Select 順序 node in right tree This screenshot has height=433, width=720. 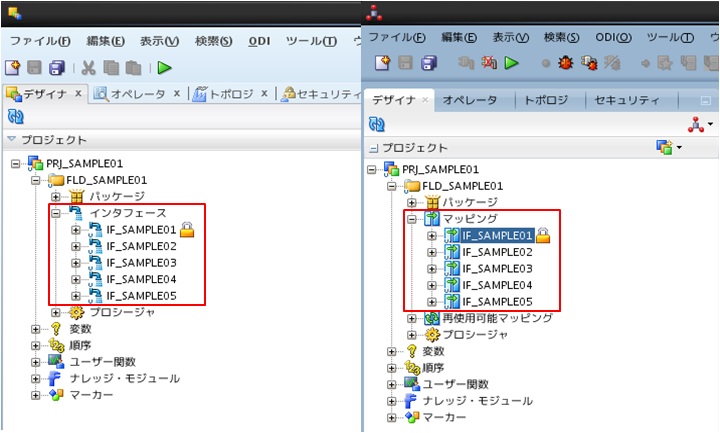433,368
